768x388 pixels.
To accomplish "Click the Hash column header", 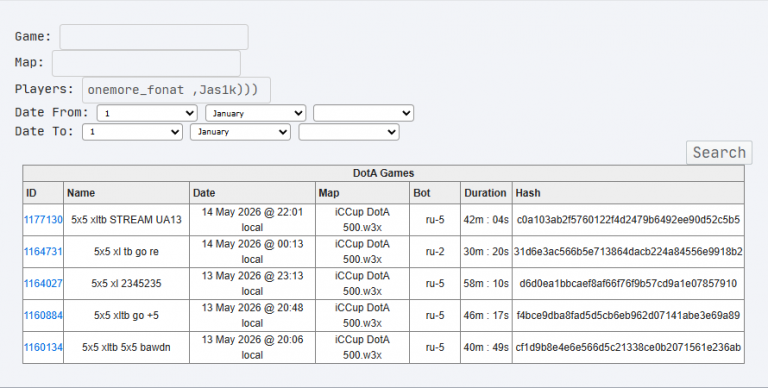I will point(628,193).
